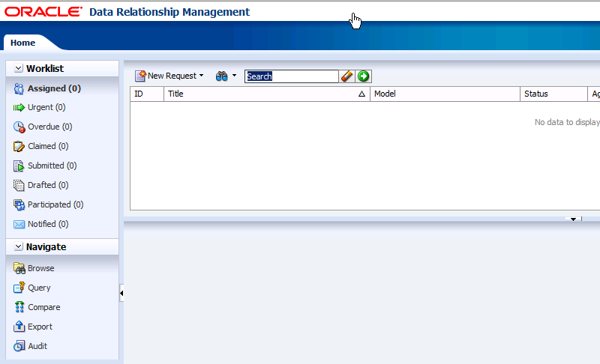Image resolution: width=600 pixels, height=364 pixels.
Task: Open the Overdue (0) list
Action: pos(49,127)
